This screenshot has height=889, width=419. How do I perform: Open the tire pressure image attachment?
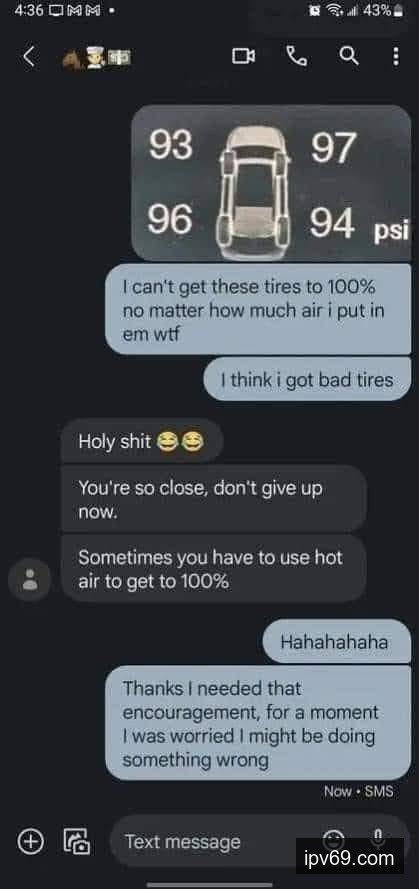[x=271, y=183]
